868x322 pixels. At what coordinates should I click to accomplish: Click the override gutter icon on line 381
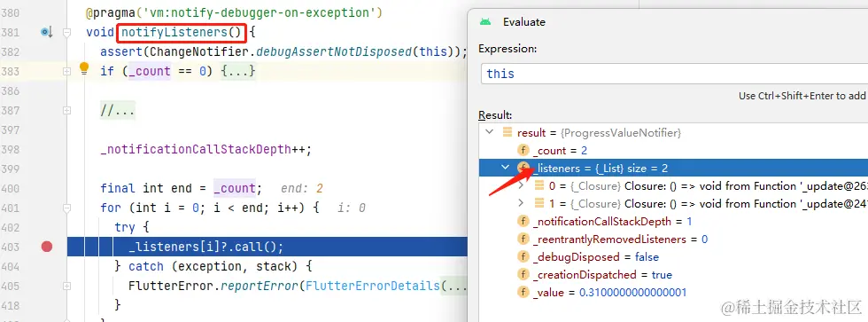pyautogui.click(x=46, y=32)
